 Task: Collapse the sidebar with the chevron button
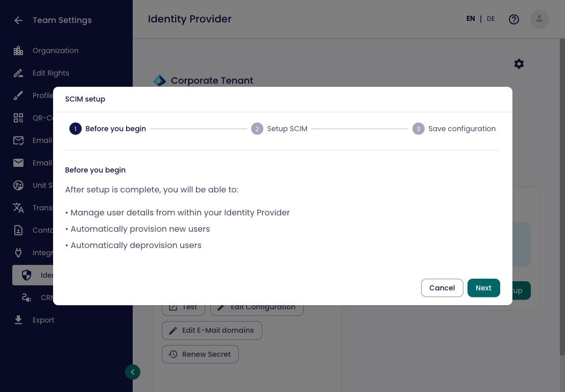[133, 372]
